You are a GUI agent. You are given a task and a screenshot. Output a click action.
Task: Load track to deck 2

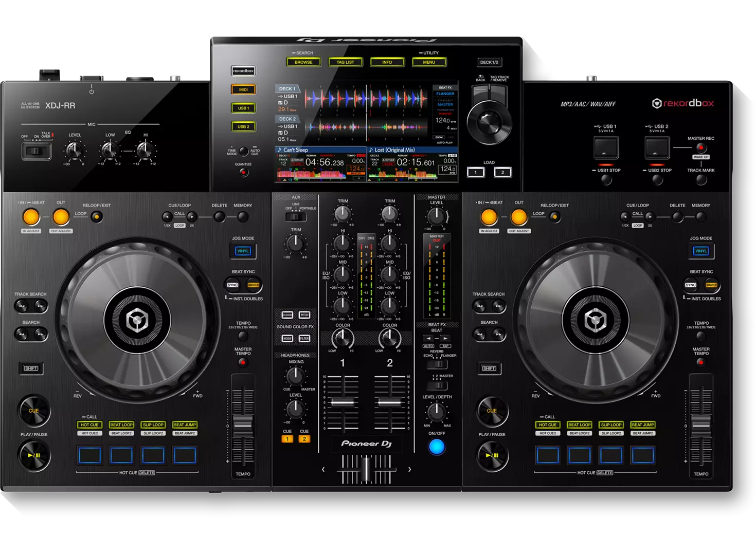(502, 172)
